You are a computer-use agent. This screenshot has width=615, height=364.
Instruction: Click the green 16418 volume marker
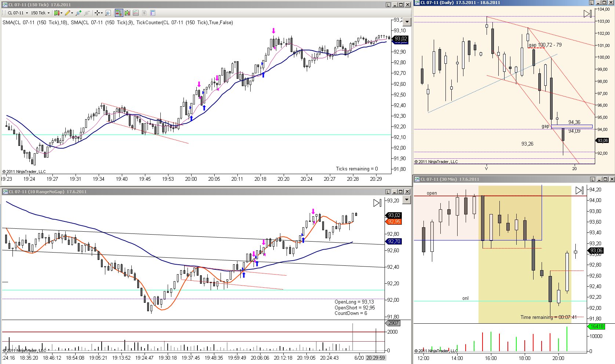(x=597, y=326)
